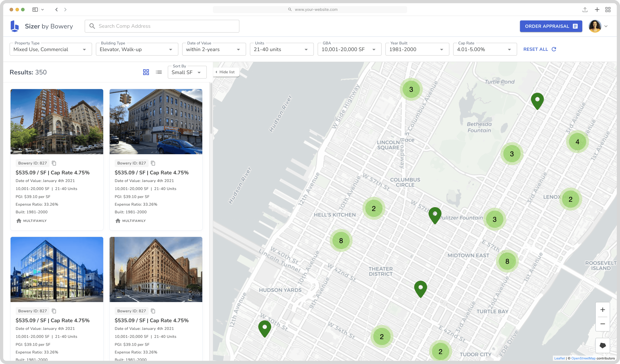This screenshot has height=364, width=620.
Task: Expand the user account chevron menu
Action: pyautogui.click(x=606, y=26)
